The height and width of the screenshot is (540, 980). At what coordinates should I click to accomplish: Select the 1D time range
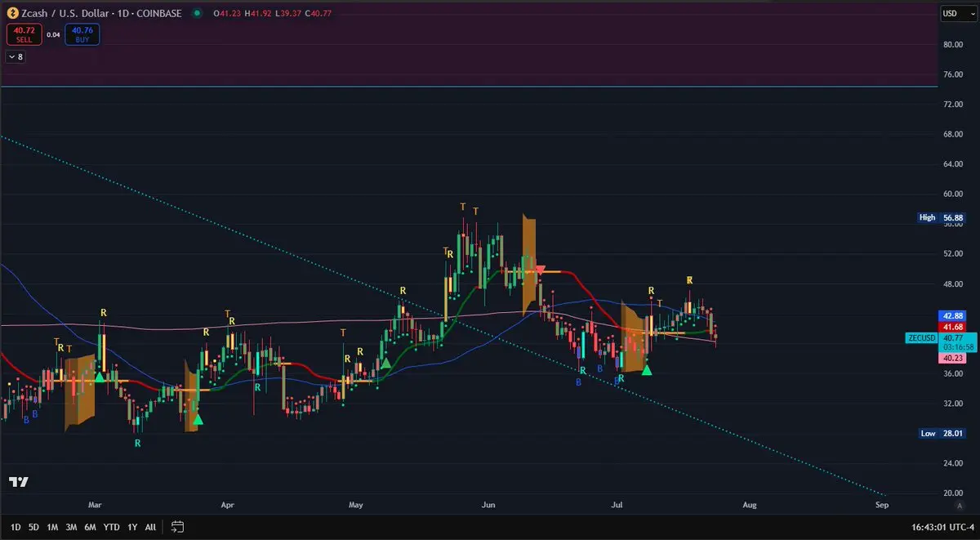[x=16, y=527]
